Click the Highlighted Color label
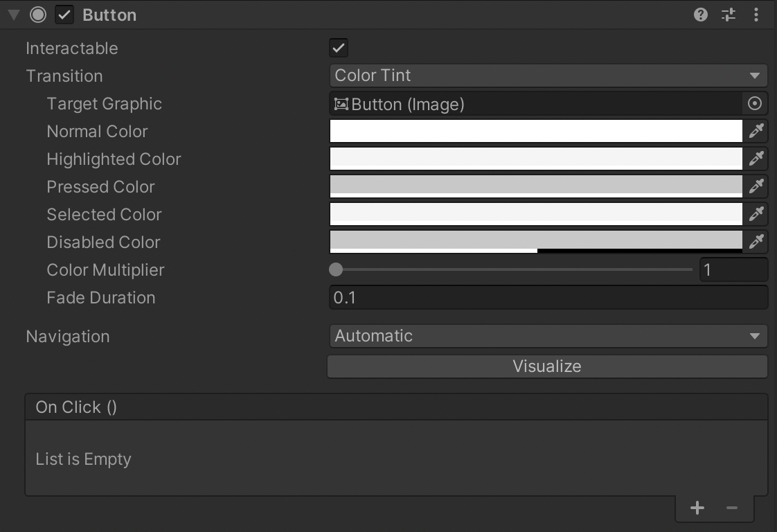Viewport: 777px width, 532px height. pyautogui.click(x=114, y=159)
